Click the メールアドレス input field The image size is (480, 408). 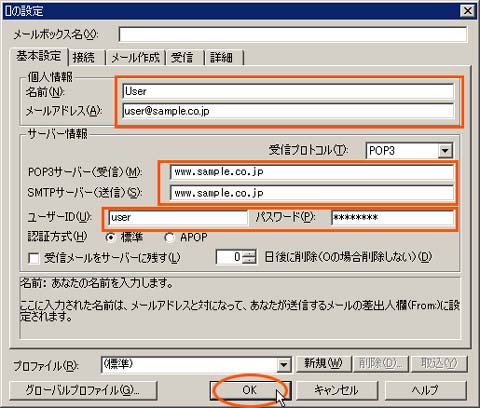[x=288, y=111]
